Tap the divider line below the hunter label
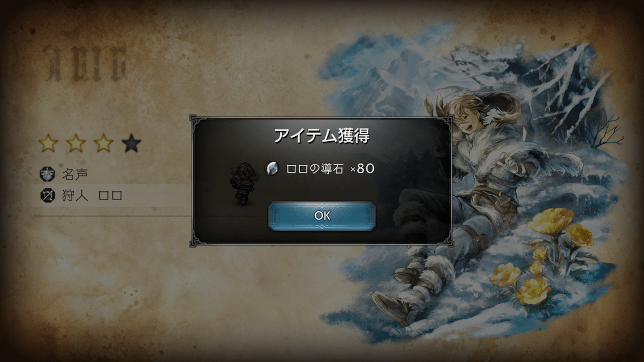644x362 pixels. tap(114, 216)
